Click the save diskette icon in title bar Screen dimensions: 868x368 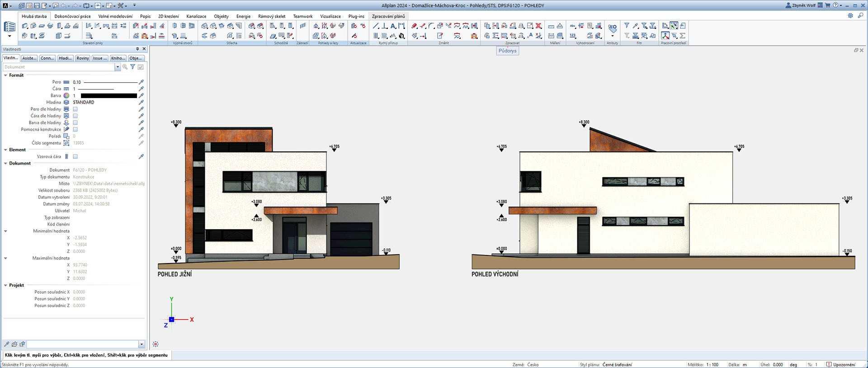(37, 6)
